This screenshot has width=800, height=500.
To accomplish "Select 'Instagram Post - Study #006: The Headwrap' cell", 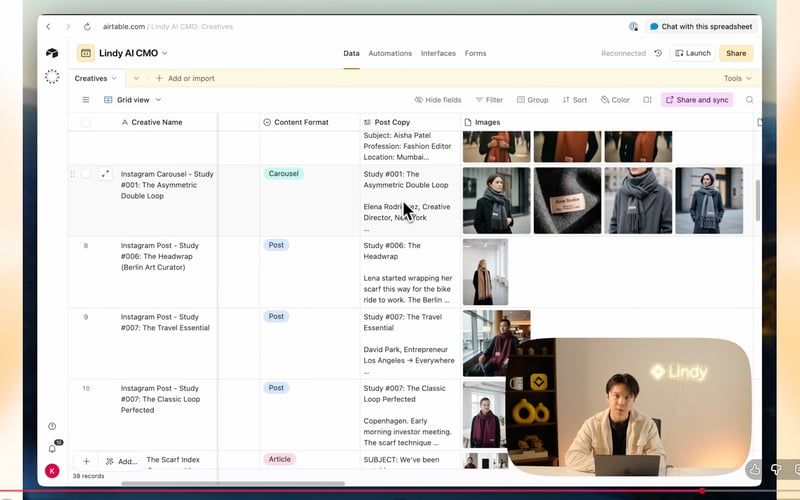I will (x=160, y=256).
